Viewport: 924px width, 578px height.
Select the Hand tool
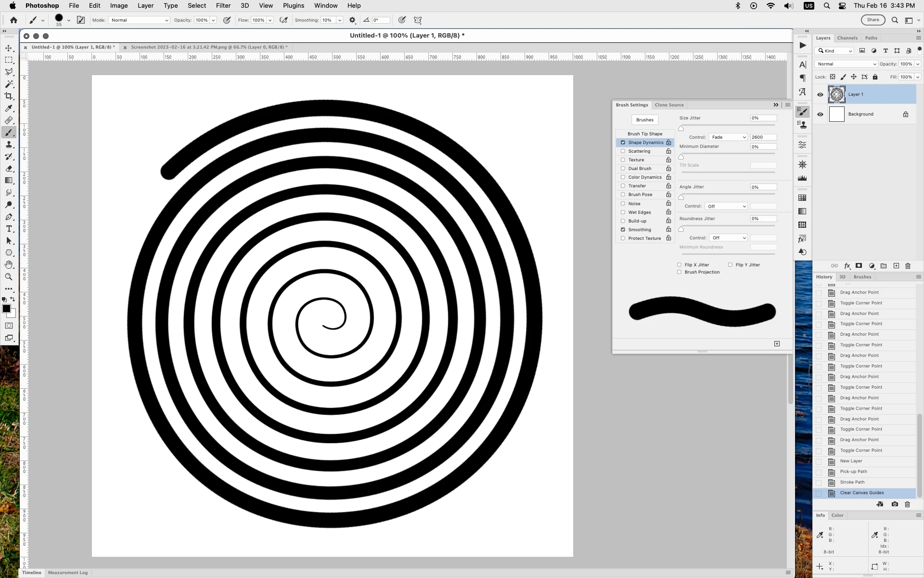[x=9, y=265]
